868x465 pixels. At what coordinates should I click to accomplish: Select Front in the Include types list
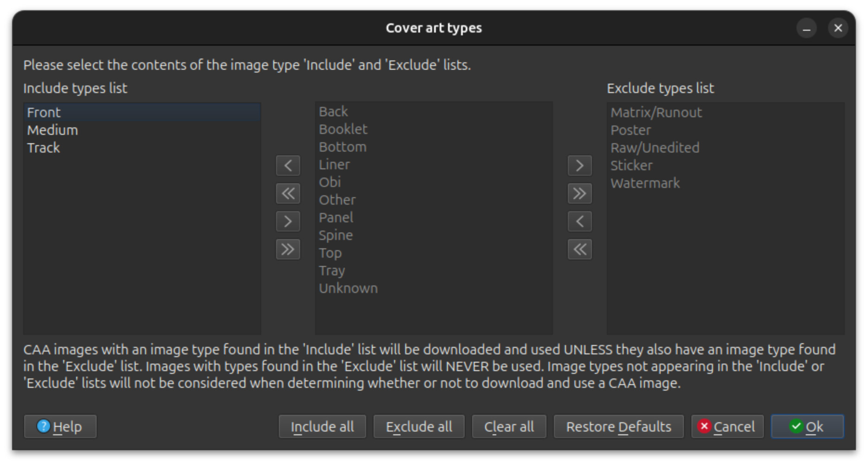click(44, 113)
